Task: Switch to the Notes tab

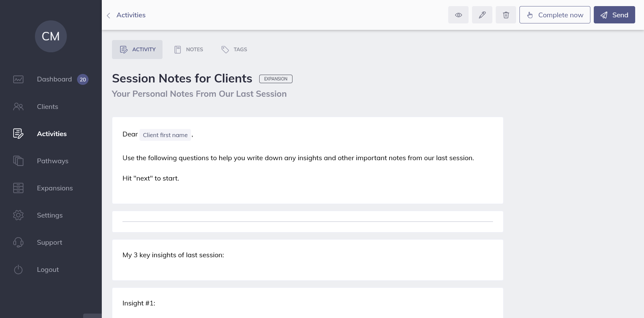Action: [x=189, y=50]
